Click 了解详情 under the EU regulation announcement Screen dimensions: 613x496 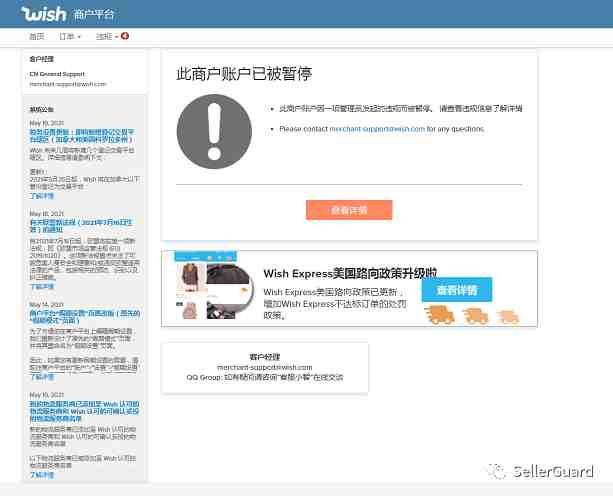point(42,286)
